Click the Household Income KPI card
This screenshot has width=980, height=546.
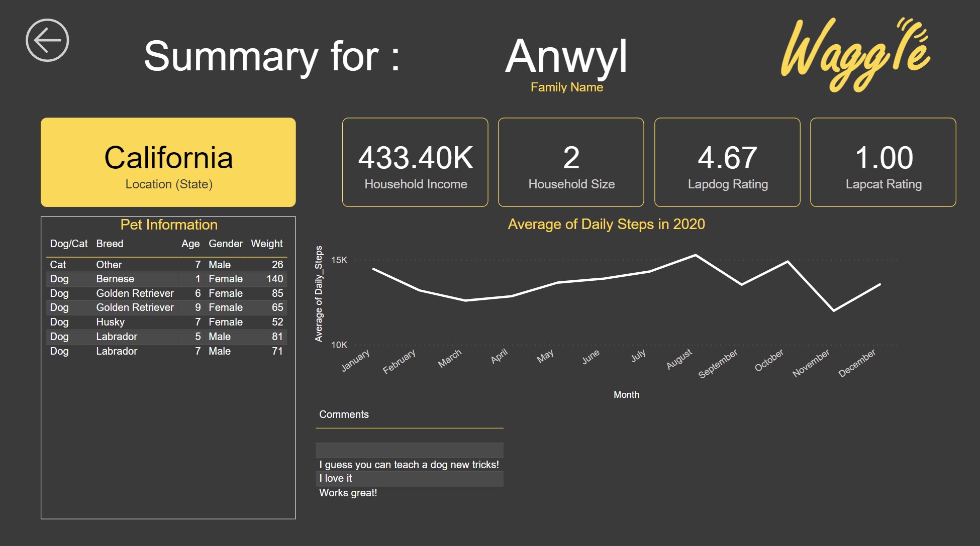tap(415, 162)
